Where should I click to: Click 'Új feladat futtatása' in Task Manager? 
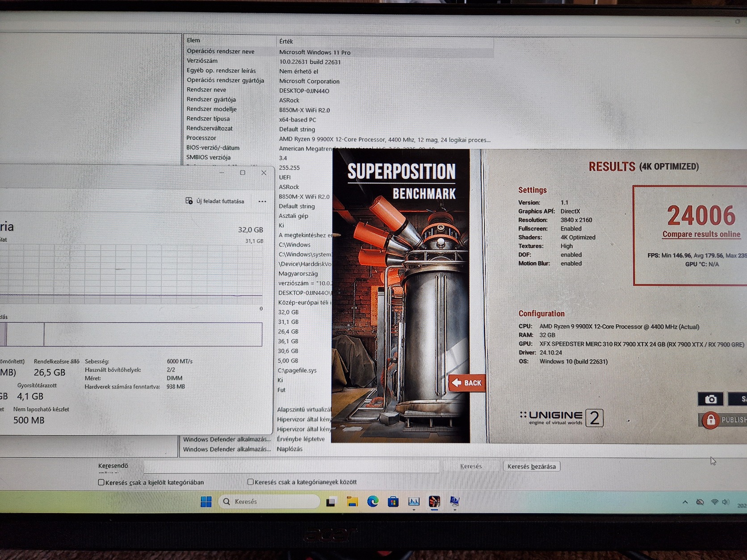coord(215,201)
